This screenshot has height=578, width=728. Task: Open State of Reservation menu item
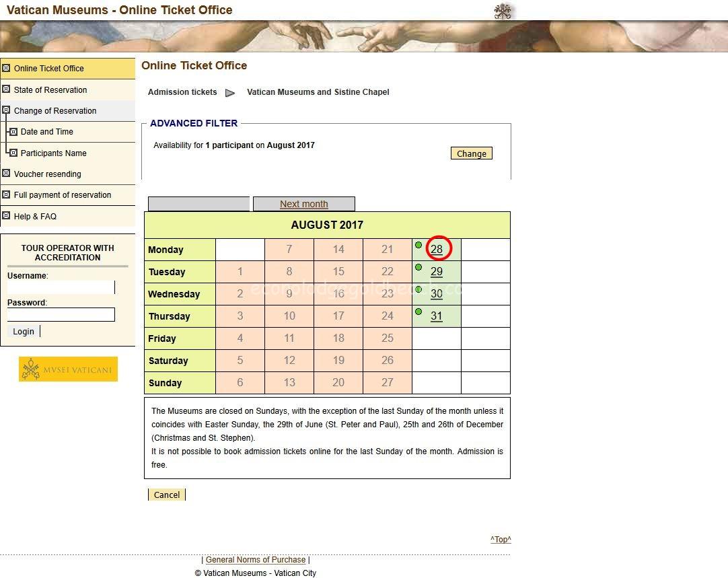pos(68,89)
